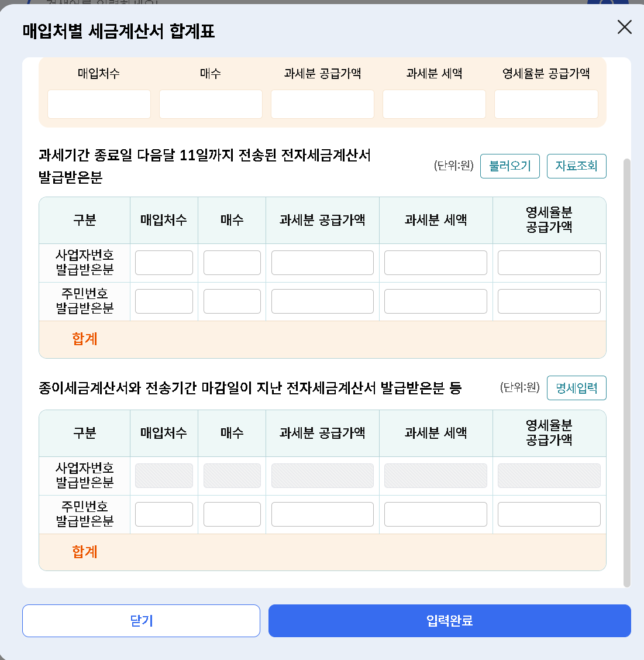Select electronic 사업자번호 발급받은분 매수 field
This screenshot has height=660, width=644.
click(x=232, y=263)
